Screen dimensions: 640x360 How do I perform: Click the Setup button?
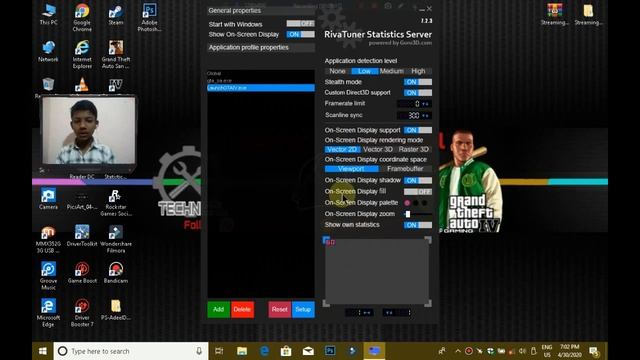303,309
